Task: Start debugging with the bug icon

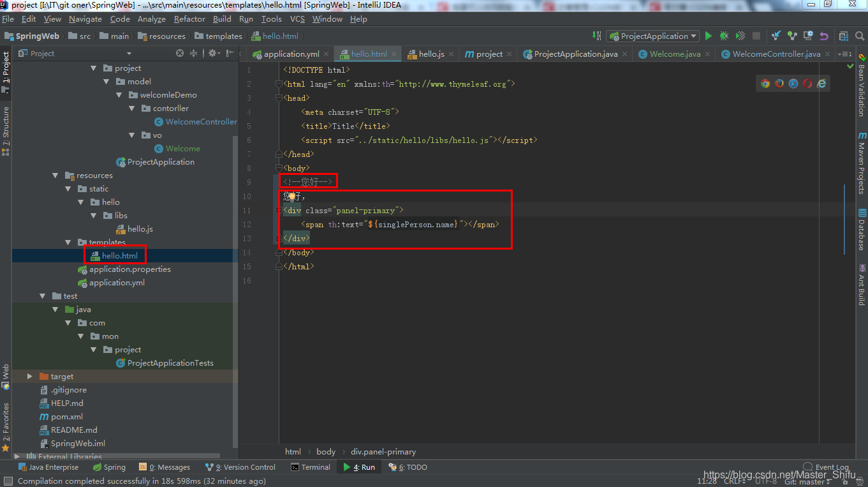Action: point(725,36)
